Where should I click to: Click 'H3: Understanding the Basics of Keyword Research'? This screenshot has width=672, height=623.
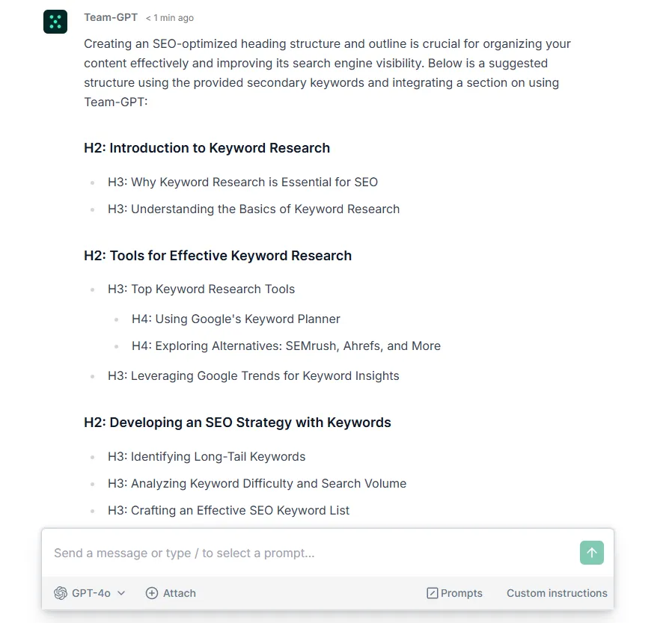click(x=254, y=209)
